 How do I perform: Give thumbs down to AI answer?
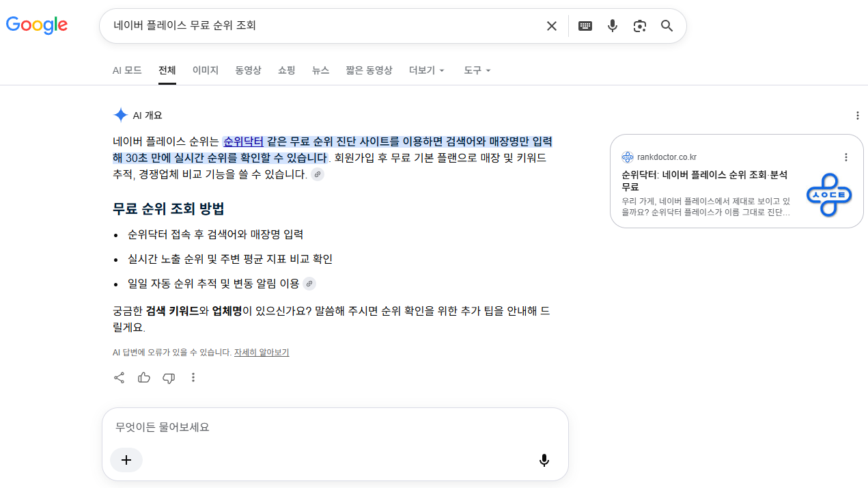(x=169, y=378)
